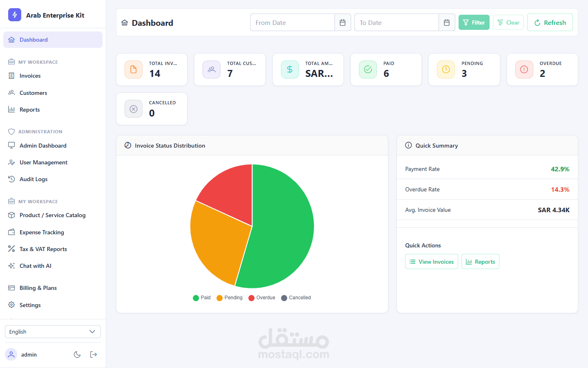Click Total Amount dollar icon

pos(290,70)
